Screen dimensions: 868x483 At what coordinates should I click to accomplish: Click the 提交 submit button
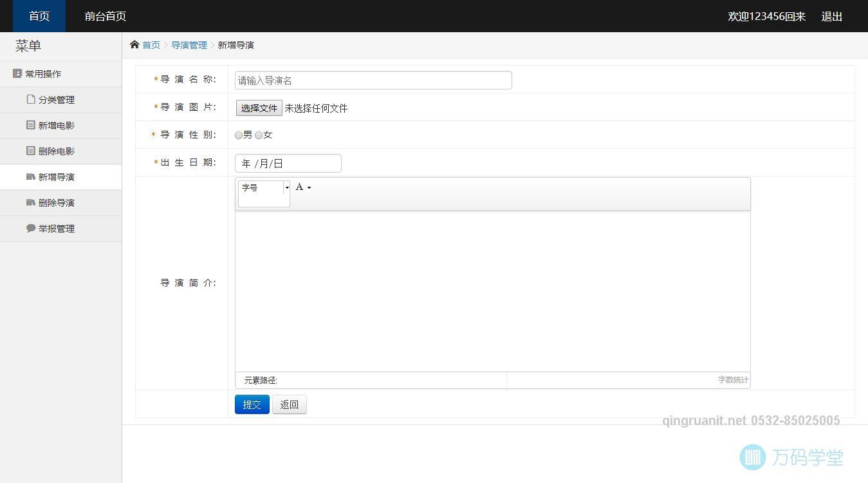click(x=252, y=404)
